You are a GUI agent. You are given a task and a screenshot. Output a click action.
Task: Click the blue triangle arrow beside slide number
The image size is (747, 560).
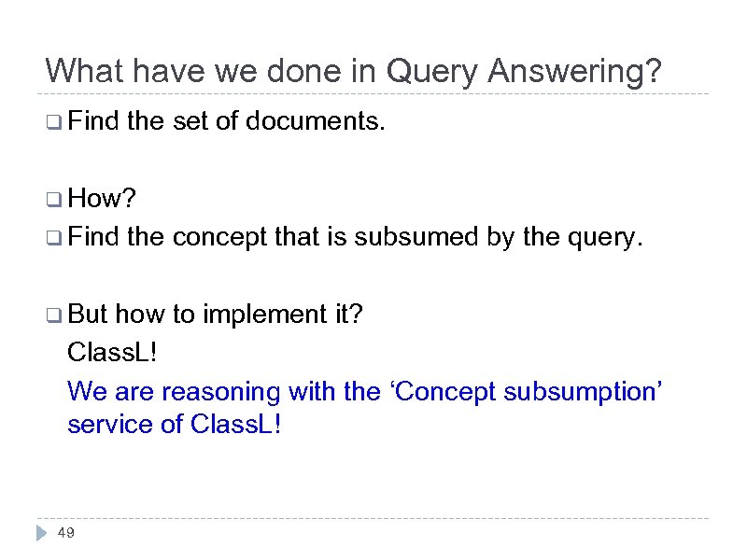pyautogui.click(x=41, y=533)
